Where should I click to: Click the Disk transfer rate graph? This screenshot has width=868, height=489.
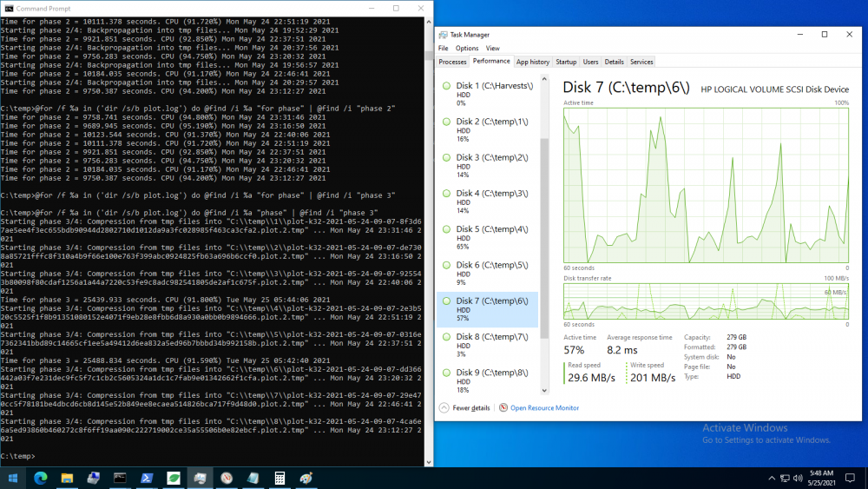coord(706,301)
